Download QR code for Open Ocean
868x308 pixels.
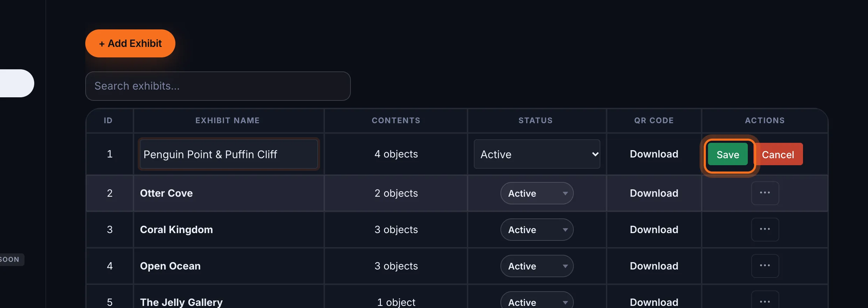tap(654, 266)
